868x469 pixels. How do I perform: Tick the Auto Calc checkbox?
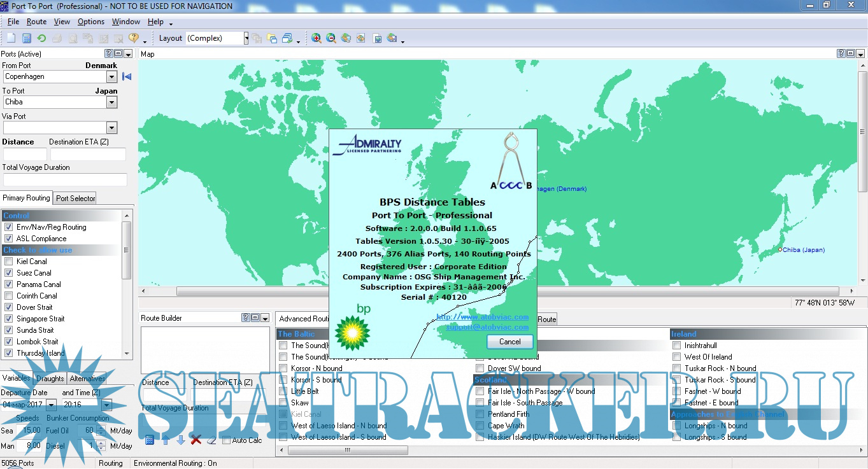point(226,440)
